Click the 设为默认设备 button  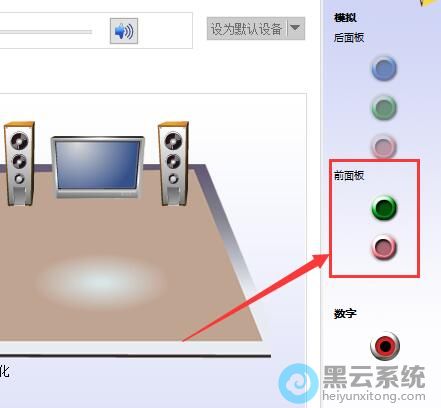[x=247, y=29]
